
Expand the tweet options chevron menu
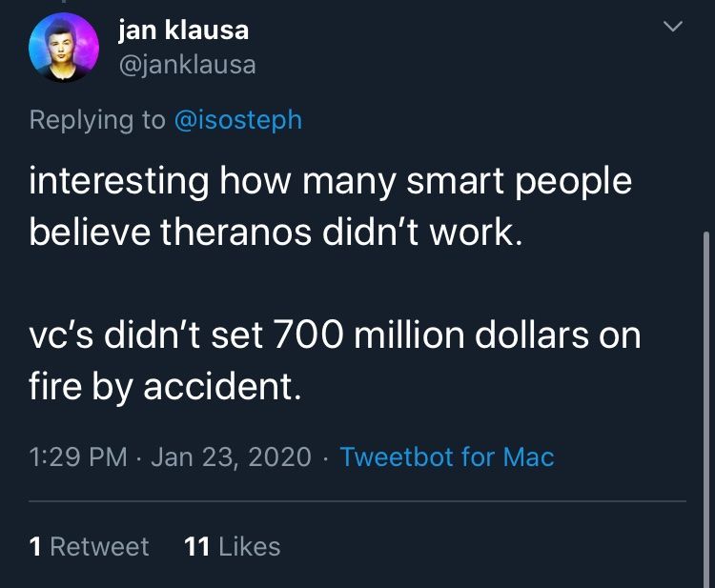coord(673,27)
